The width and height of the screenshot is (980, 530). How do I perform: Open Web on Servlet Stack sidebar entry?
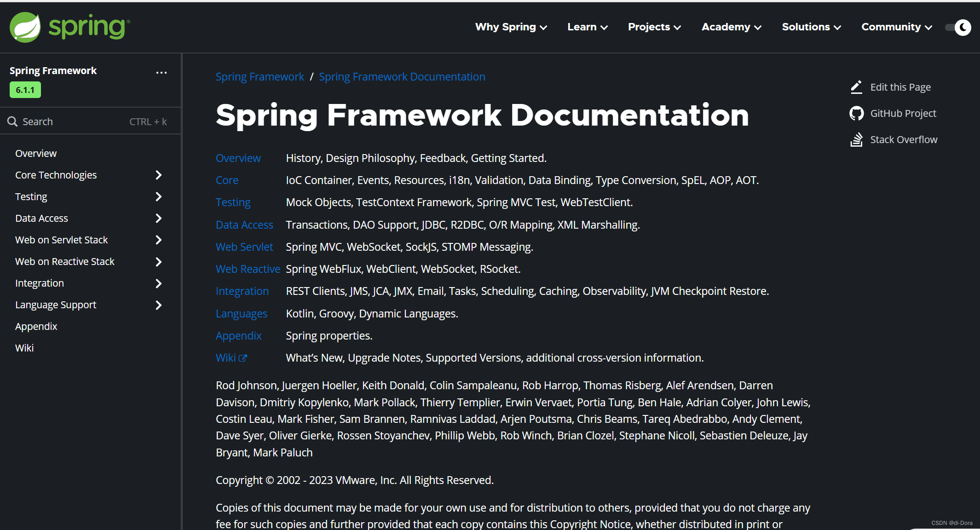tap(62, 240)
